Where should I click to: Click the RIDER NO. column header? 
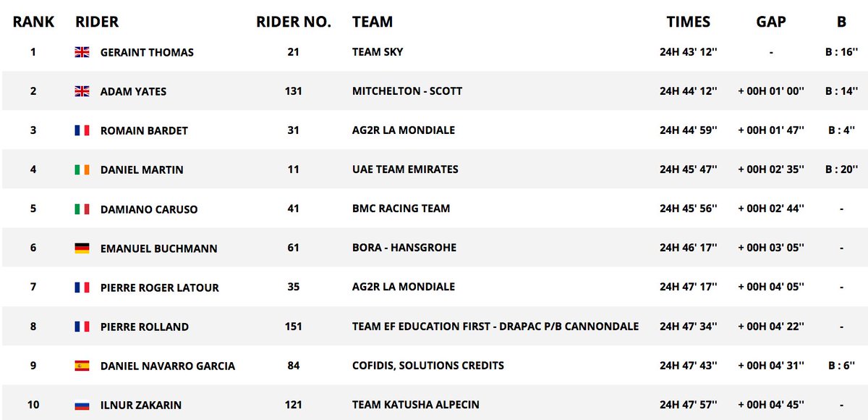294,22
